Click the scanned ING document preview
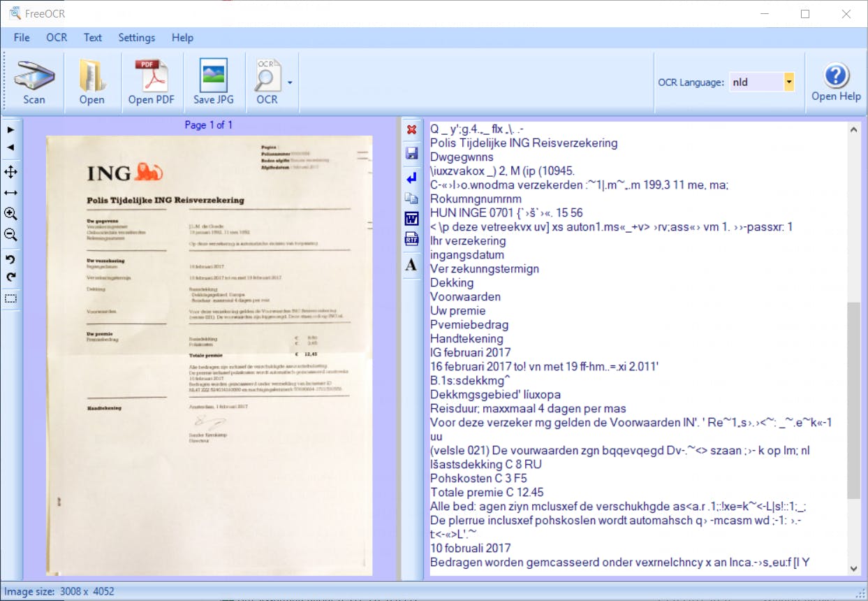The height and width of the screenshot is (601, 868). click(x=209, y=355)
